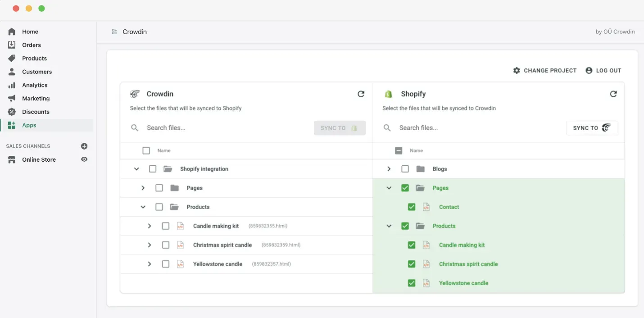The height and width of the screenshot is (318, 644).
Task: Check the Crowdin Pages folder checkbox
Action: point(159,188)
